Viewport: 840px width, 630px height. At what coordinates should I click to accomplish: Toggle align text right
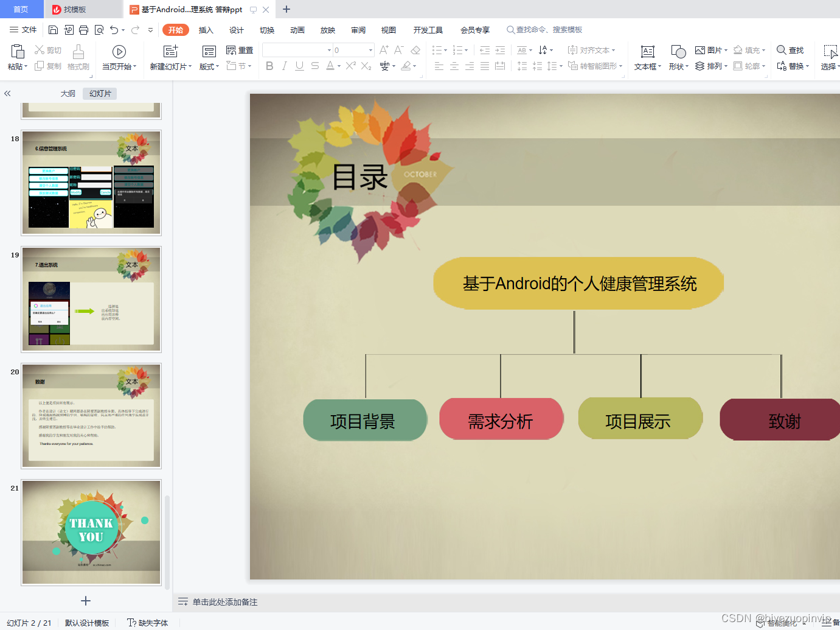click(470, 66)
